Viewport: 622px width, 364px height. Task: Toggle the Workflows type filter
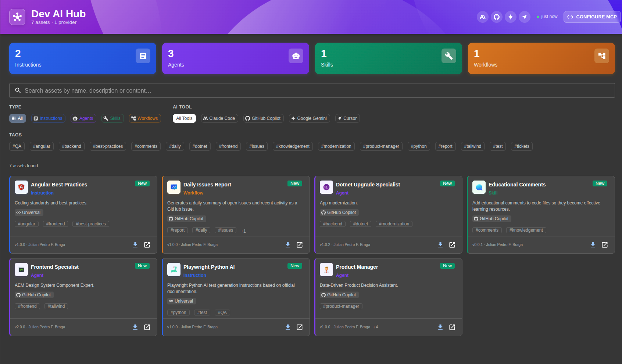click(145, 118)
